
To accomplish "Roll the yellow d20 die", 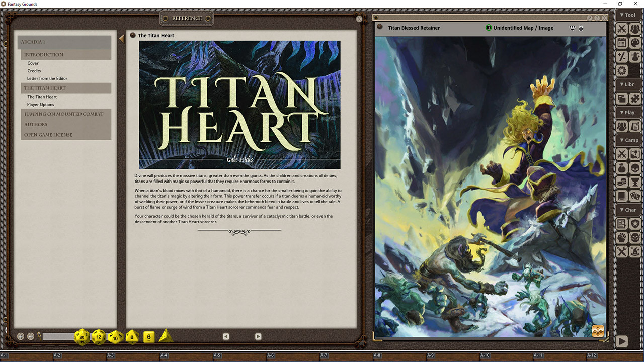I will pos(82,337).
